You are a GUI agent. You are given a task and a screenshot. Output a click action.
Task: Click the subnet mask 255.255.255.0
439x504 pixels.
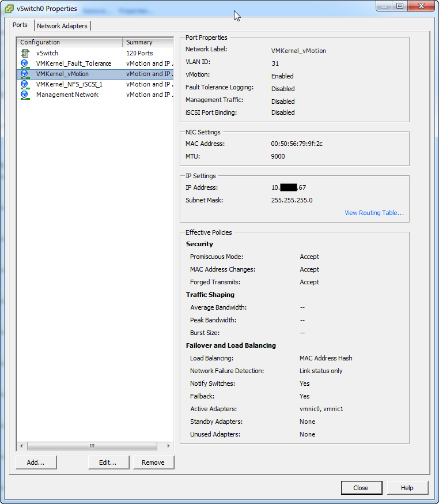pyautogui.click(x=292, y=200)
